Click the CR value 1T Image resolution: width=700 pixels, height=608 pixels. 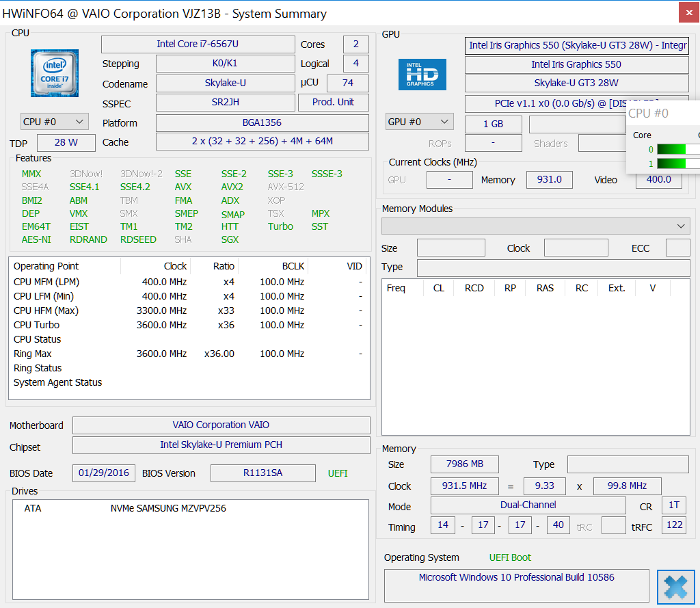(674, 505)
